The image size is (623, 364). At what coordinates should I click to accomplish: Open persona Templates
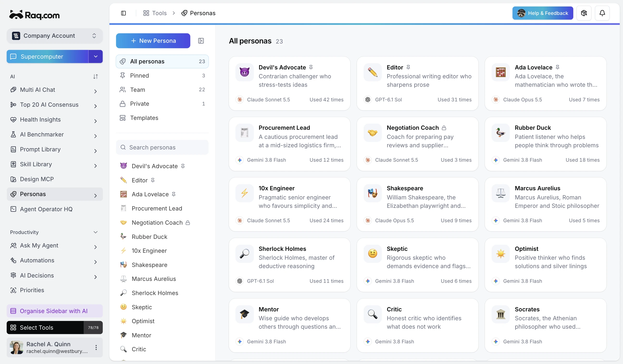point(162,118)
